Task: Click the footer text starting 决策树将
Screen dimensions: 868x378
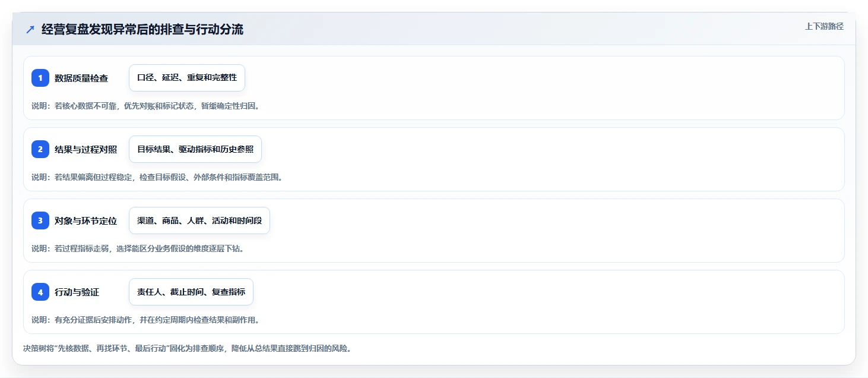Action: click(x=187, y=348)
